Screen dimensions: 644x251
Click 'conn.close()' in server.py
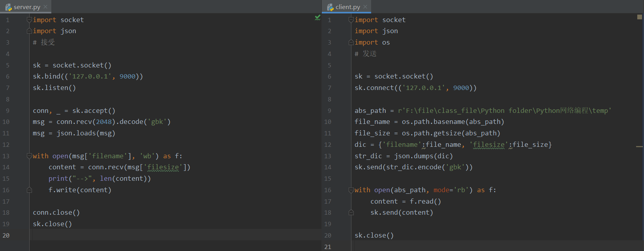click(56, 212)
